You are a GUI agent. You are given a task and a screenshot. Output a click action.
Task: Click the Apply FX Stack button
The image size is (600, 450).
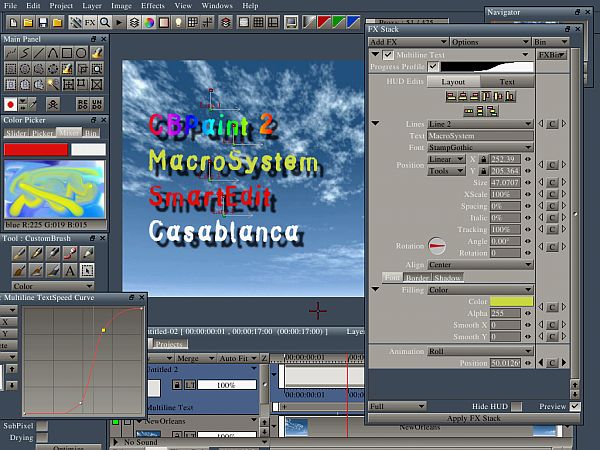pos(474,418)
